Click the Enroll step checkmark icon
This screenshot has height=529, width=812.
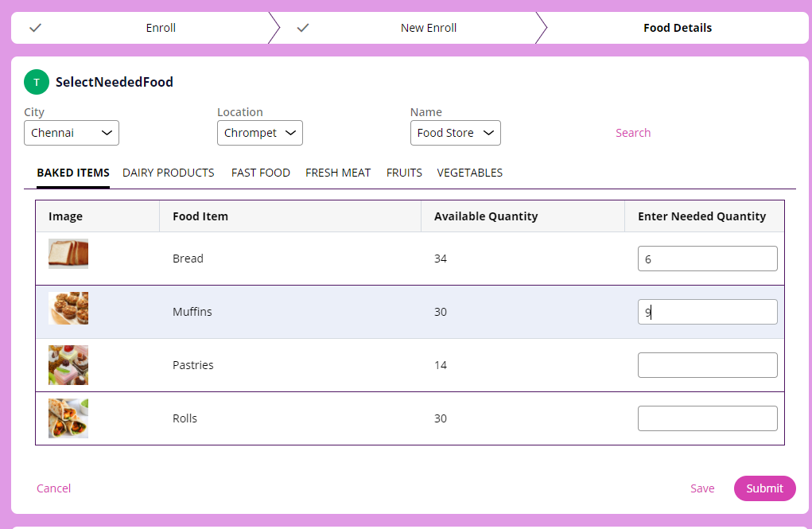(x=35, y=28)
